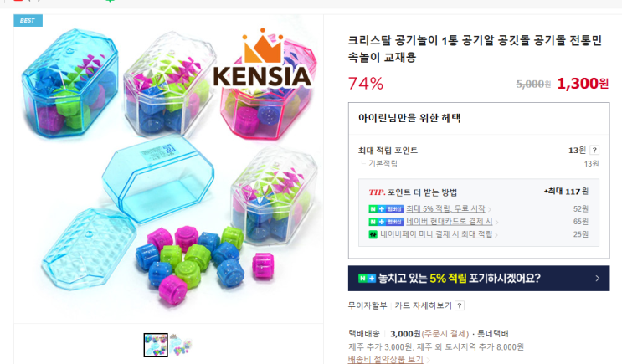
Task: Click the 무이자할부 text link
Action: pos(368,305)
